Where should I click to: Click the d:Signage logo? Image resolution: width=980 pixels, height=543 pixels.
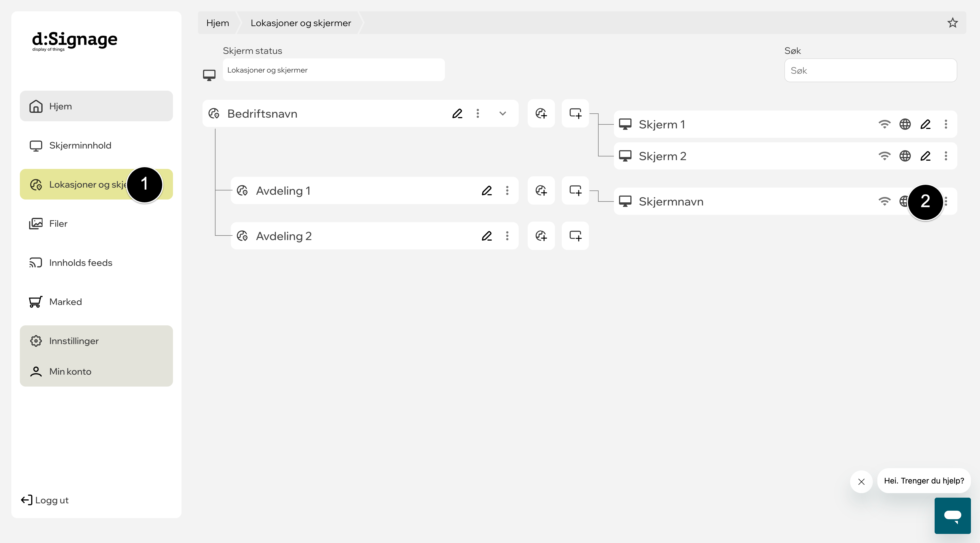75,41
